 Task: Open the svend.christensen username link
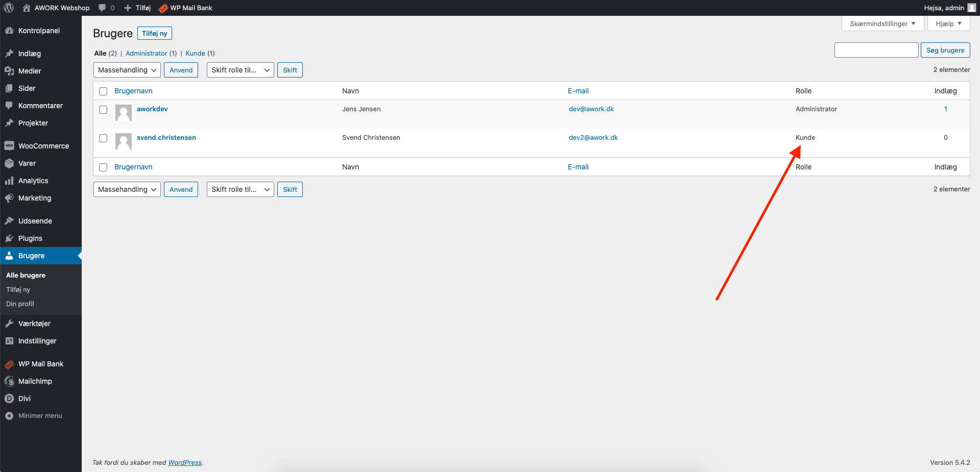point(166,137)
